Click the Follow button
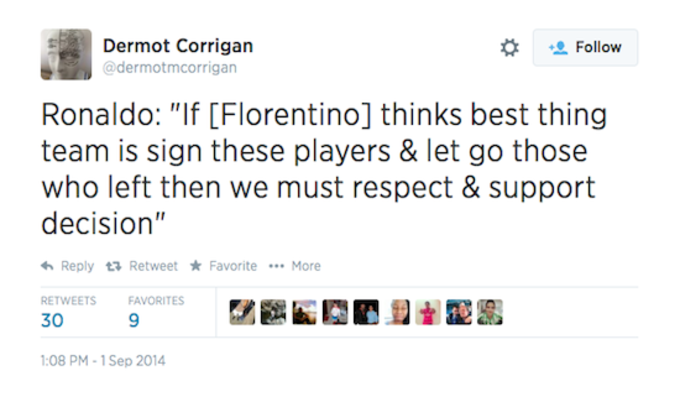680x402 pixels. tap(585, 47)
